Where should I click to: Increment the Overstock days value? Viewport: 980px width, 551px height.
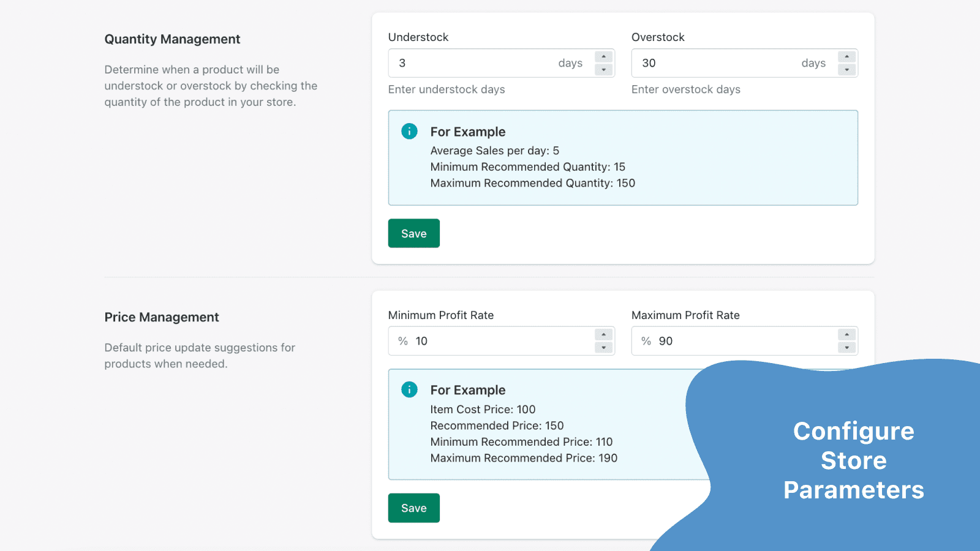point(847,56)
